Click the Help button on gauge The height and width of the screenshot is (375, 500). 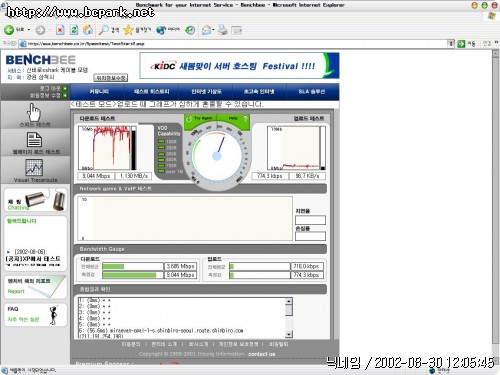(233, 118)
